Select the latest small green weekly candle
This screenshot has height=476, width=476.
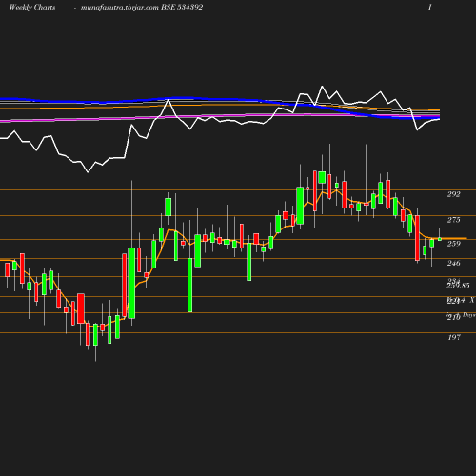click(x=440, y=239)
